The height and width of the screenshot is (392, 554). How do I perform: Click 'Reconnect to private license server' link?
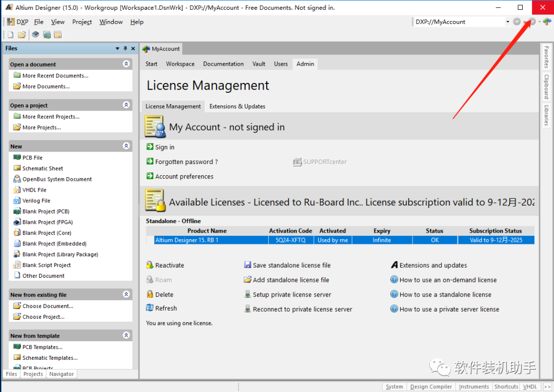(303, 309)
